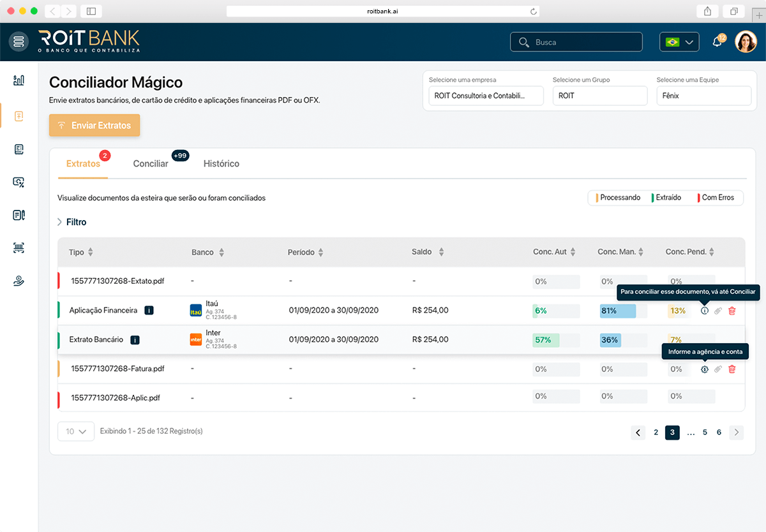Open the financial chart icon in sidebar
Screen dimensions: 766x532
(19, 80)
